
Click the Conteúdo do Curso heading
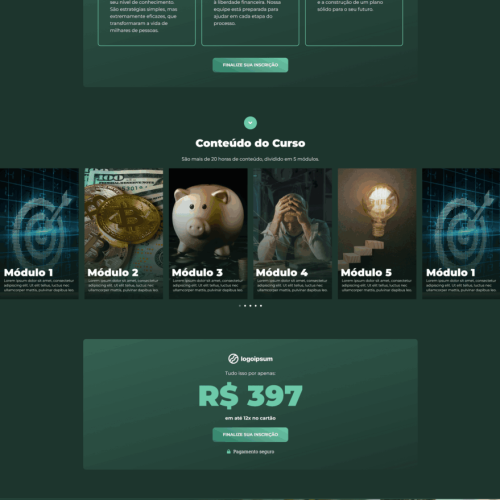pos(250,143)
